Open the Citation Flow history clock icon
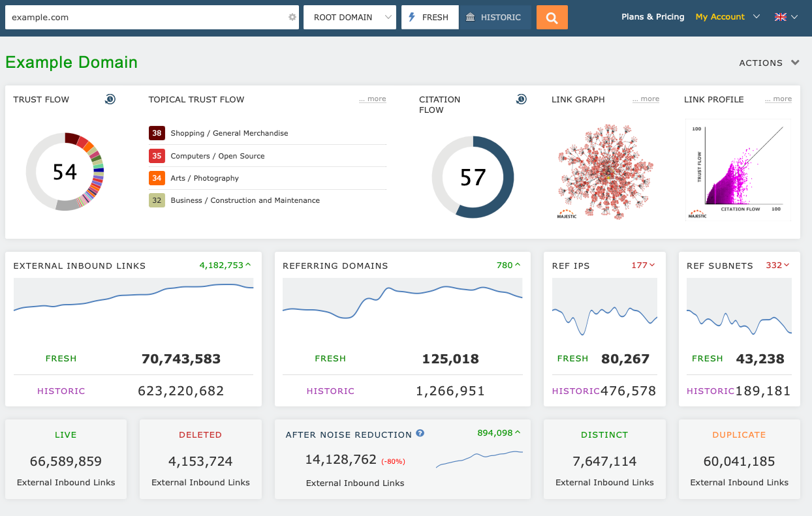 (521, 99)
